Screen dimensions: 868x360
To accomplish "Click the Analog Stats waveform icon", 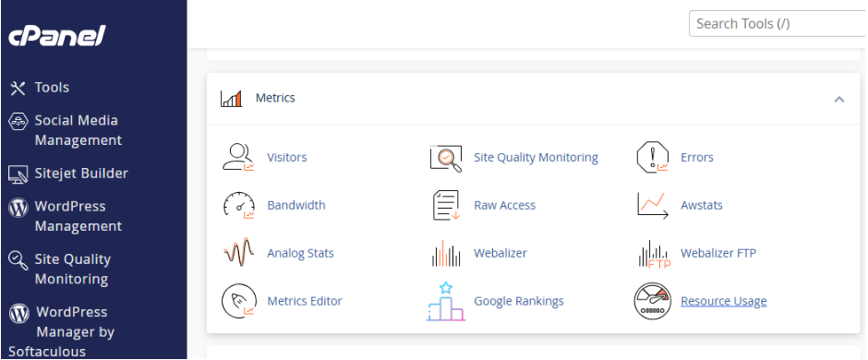I will pyautogui.click(x=238, y=253).
